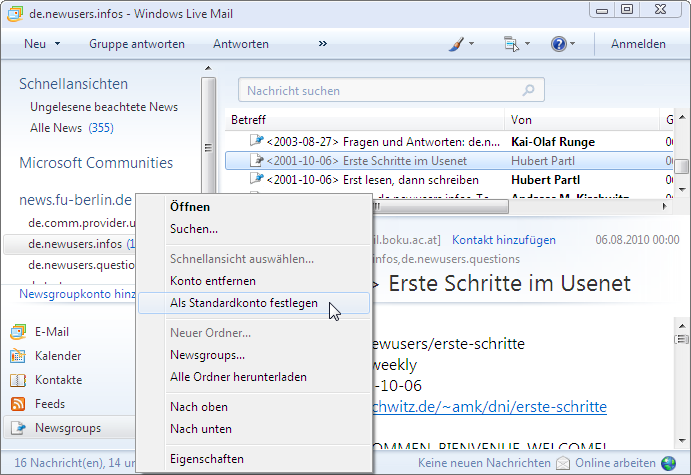
Task: Select 'Eigenschaften' in the context menu
Action: [206, 459]
